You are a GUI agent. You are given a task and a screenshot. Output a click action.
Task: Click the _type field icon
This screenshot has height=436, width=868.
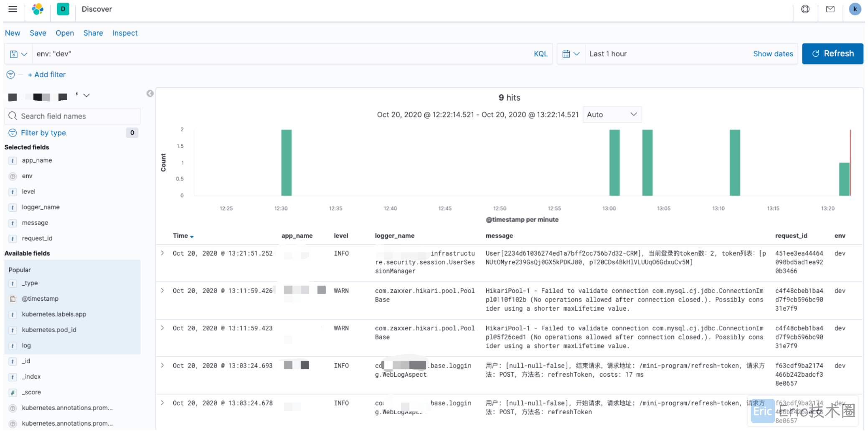(13, 284)
